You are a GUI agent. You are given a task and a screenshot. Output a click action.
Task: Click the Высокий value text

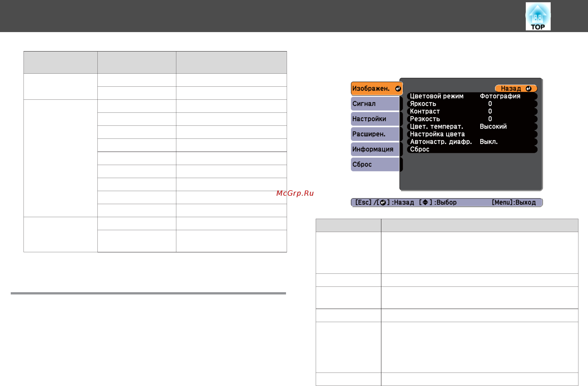click(493, 126)
